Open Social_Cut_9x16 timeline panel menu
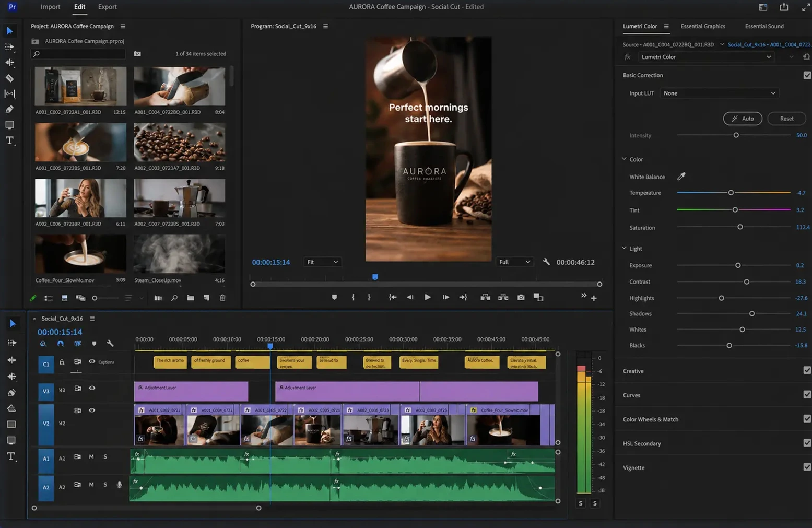812x528 pixels. [92, 319]
